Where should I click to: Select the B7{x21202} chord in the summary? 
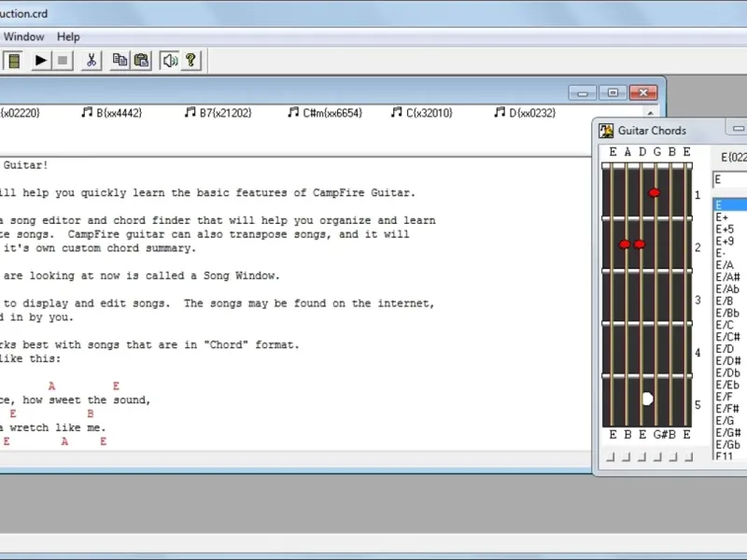[218, 113]
